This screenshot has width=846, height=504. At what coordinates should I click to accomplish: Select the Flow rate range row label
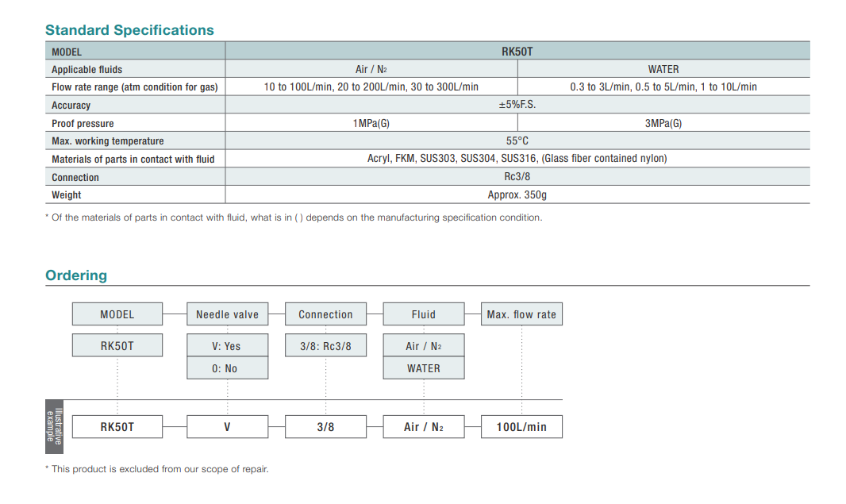click(135, 87)
